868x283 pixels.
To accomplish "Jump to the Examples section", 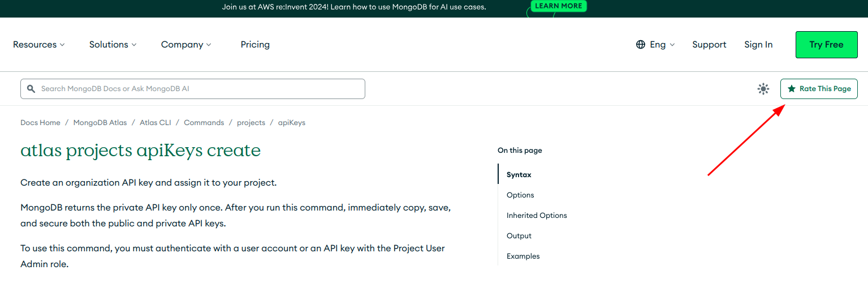I will tap(523, 256).
